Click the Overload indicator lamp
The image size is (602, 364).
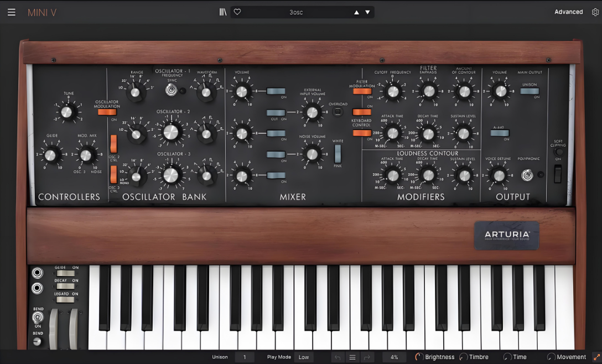pyautogui.click(x=338, y=112)
